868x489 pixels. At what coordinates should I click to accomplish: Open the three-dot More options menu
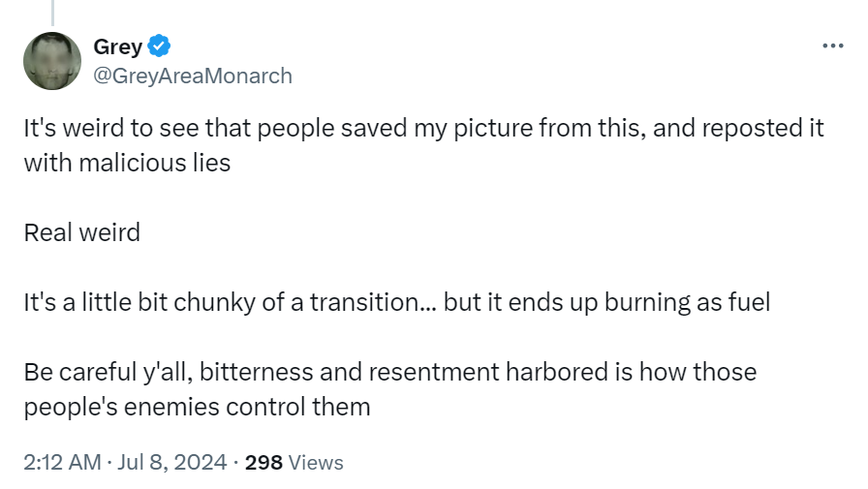click(832, 46)
